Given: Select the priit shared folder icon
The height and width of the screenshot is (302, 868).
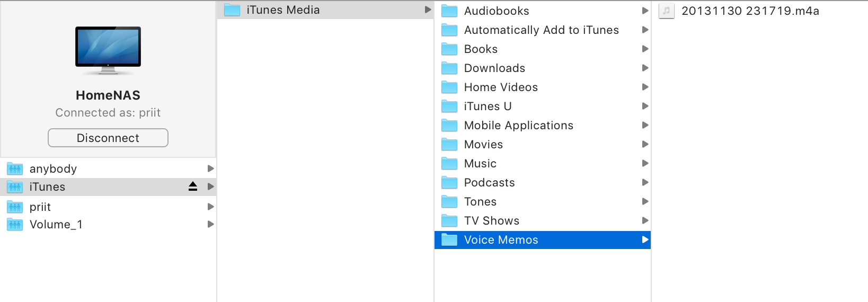Looking at the screenshot, I should [15, 207].
